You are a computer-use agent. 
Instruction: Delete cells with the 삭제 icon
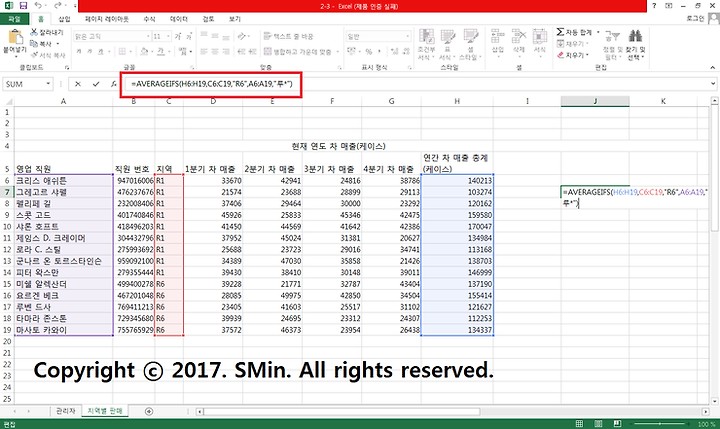[519, 41]
